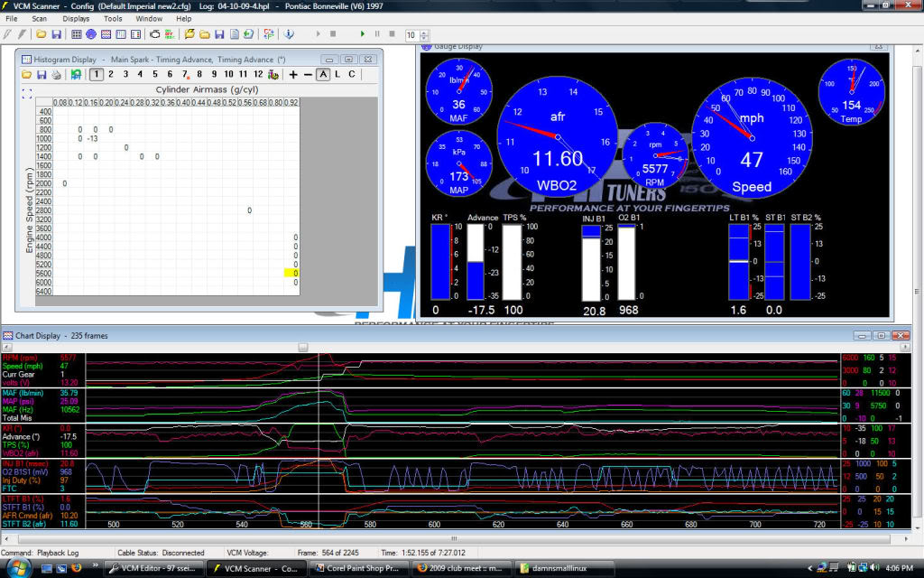Viewport: 924px width, 578px height.
Task: Pause the log playback
Action: (377, 34)
